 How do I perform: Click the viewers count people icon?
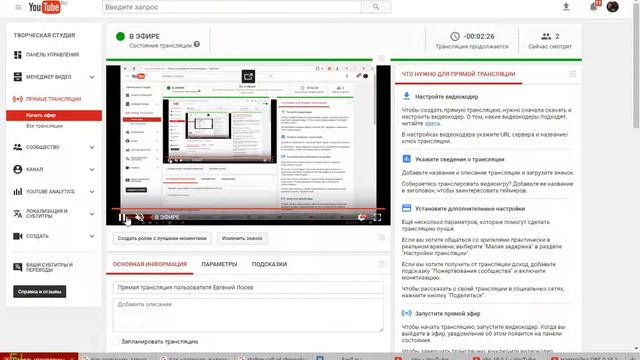pos(546,36)
